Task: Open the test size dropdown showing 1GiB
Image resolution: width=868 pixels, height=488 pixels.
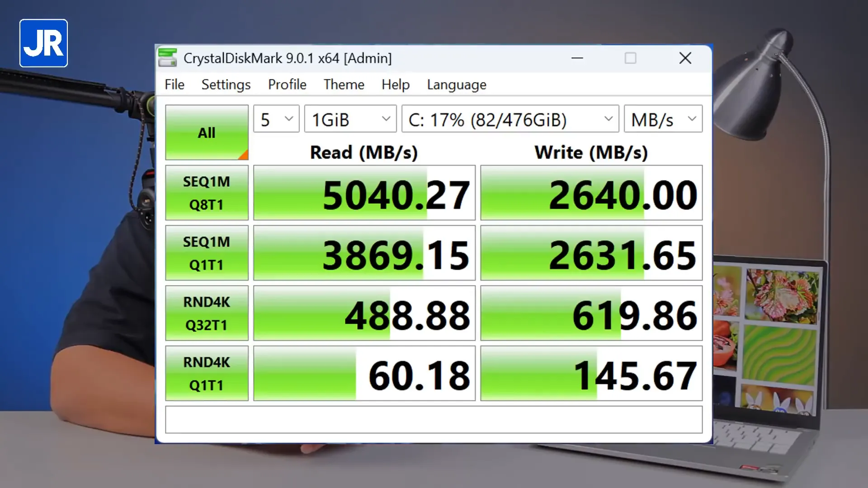Action: coord(350,119)
